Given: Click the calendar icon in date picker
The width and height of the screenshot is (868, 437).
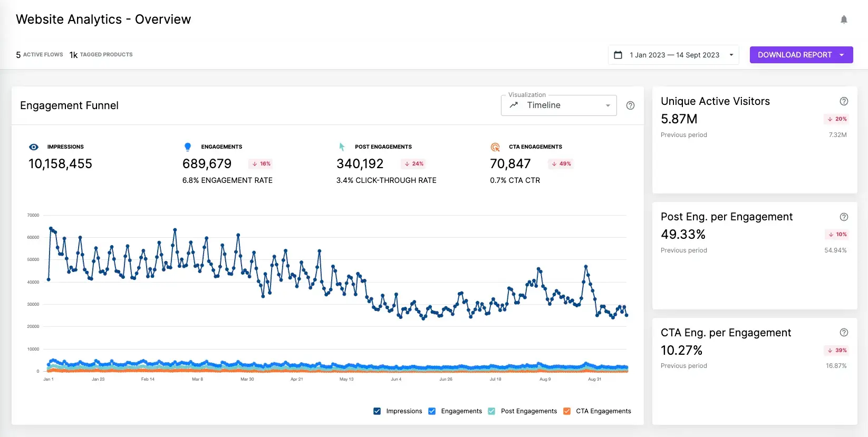Looking at the screenshot, I should point(618,55).
